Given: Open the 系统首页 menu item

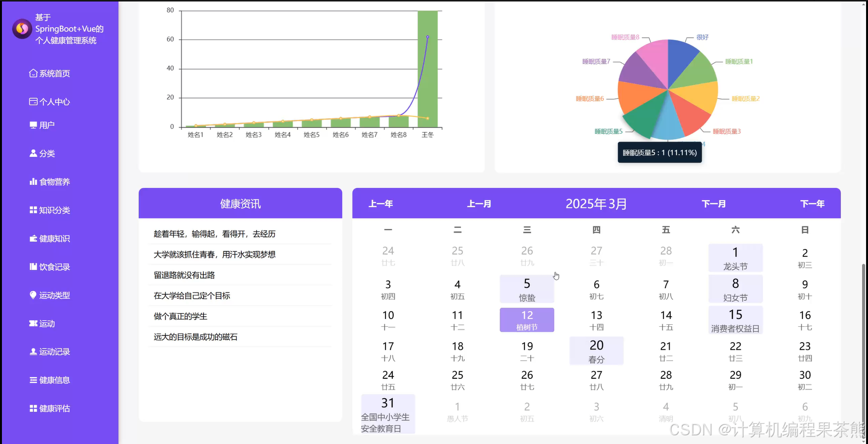Looking at the screenshot, I should tap(50, 73).
